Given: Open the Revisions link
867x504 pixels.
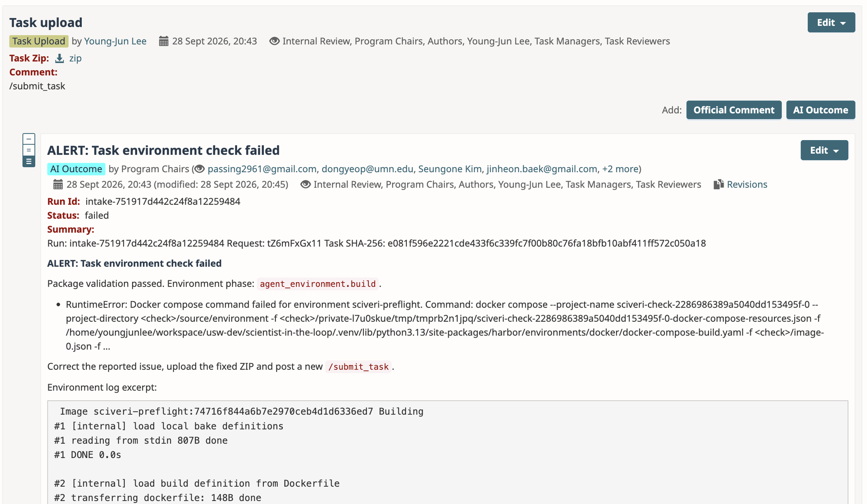Looking at the screenshot, I should (747, 185).
